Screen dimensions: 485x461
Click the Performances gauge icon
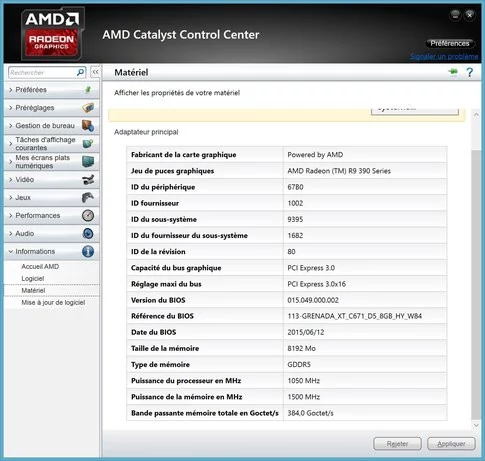tap(88, 215)
